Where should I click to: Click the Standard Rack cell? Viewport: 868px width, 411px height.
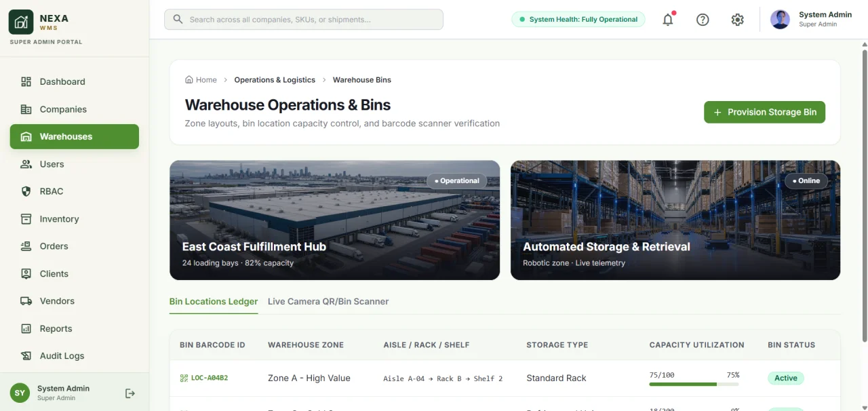tap(556, 378)
